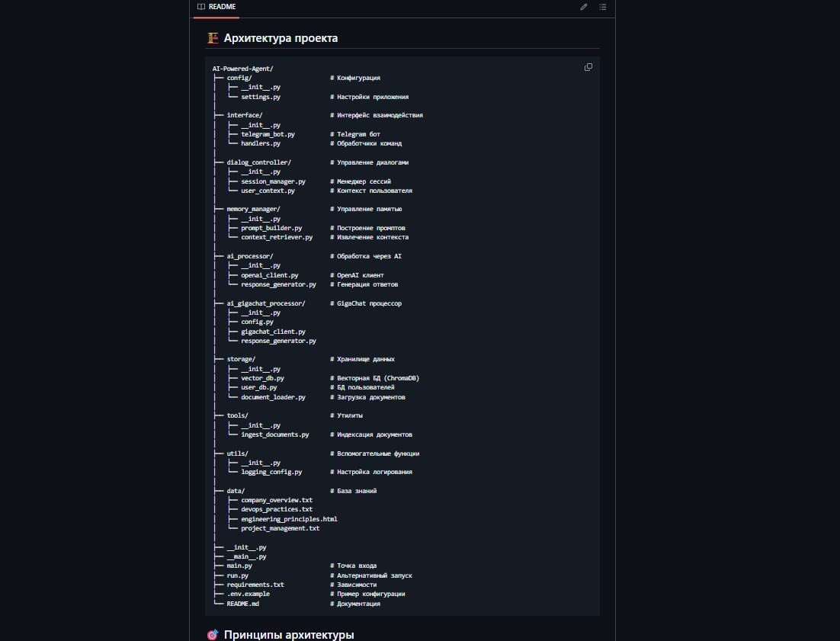Click gigachat_client.py in the tree

pyautogui.click(x=273, y=332)
